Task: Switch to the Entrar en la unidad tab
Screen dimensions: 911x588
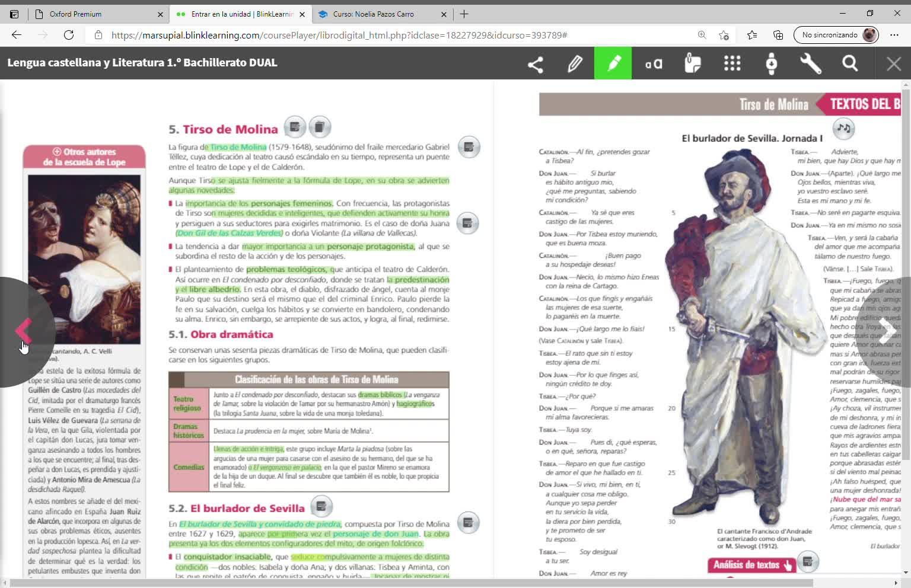Action: pyautogui.click(x=240, y=14)
